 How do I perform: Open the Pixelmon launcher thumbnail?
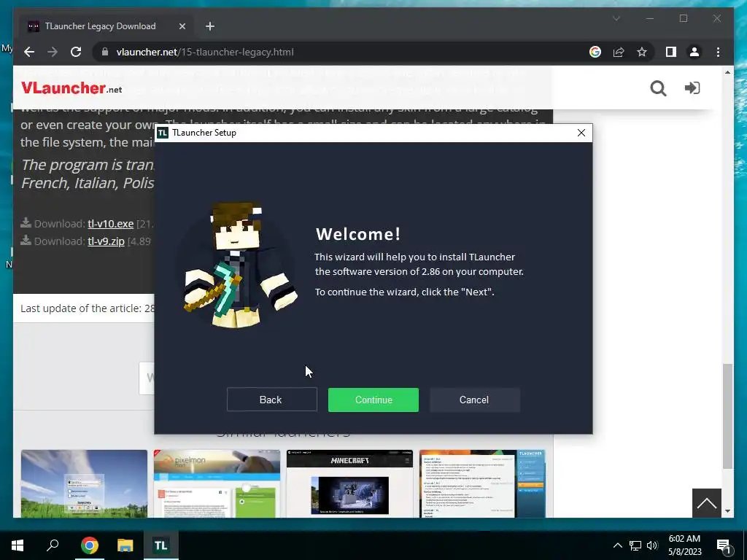tap(217, 483)
